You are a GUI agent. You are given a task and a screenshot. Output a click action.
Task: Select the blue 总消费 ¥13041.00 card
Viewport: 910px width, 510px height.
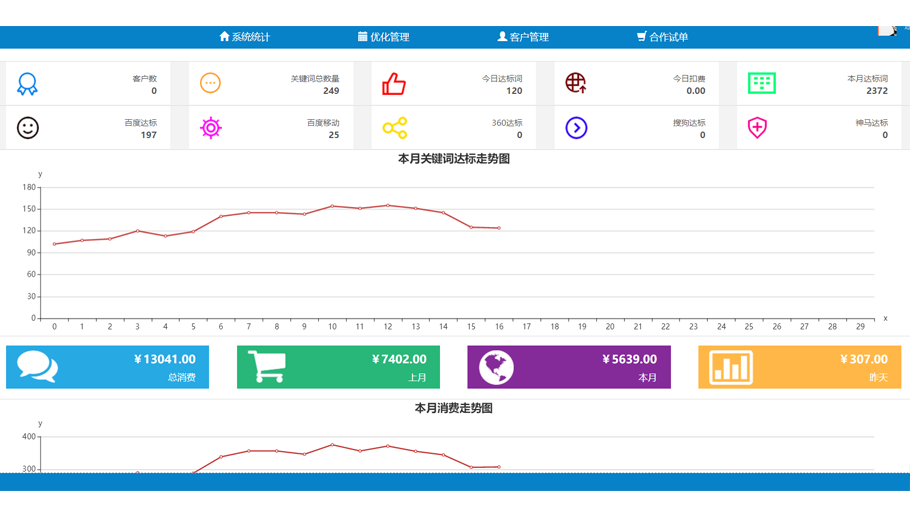tap(107, 367)
